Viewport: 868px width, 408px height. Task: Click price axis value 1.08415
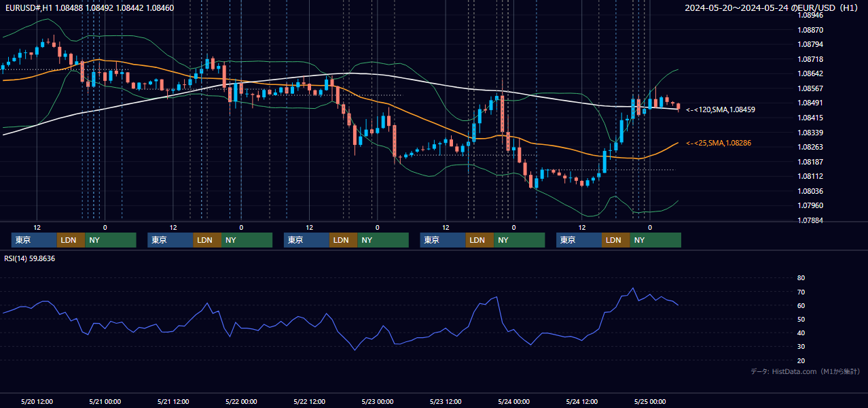[810, 118]
